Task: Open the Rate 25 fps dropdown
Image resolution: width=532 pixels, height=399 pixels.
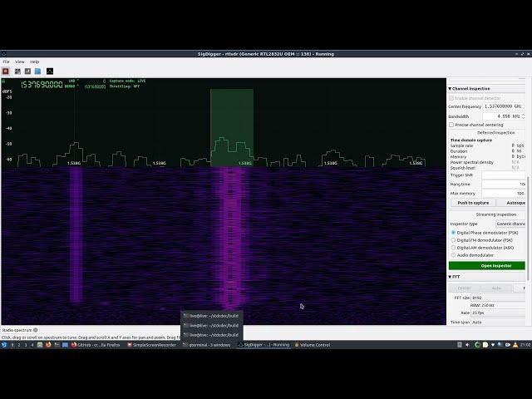Action: pos(498,313)
